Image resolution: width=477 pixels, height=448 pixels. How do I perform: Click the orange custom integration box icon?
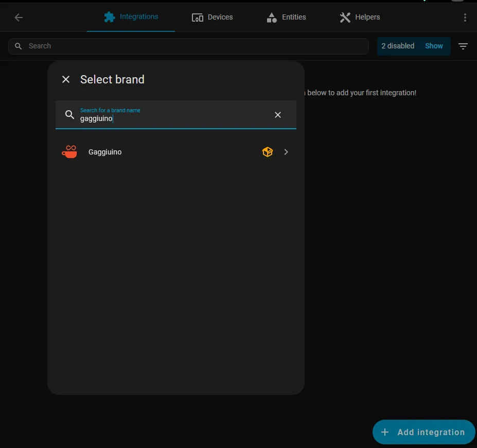click(268, 152)
